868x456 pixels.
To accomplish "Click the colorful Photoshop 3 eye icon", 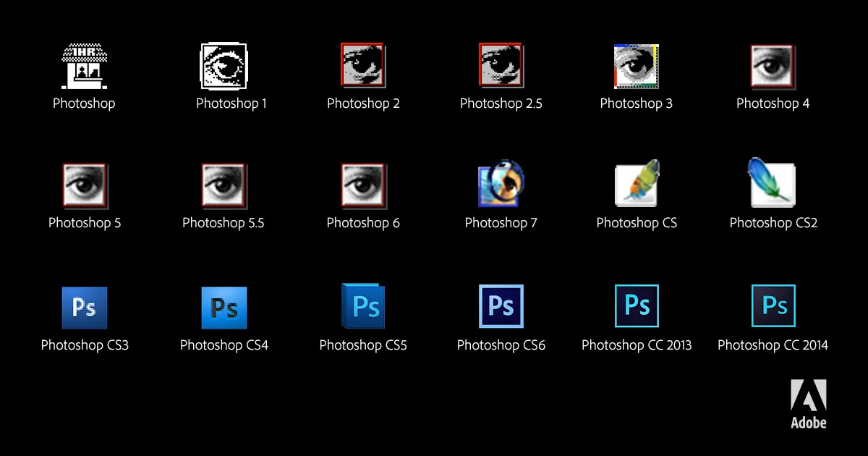I will coord(636,65).
